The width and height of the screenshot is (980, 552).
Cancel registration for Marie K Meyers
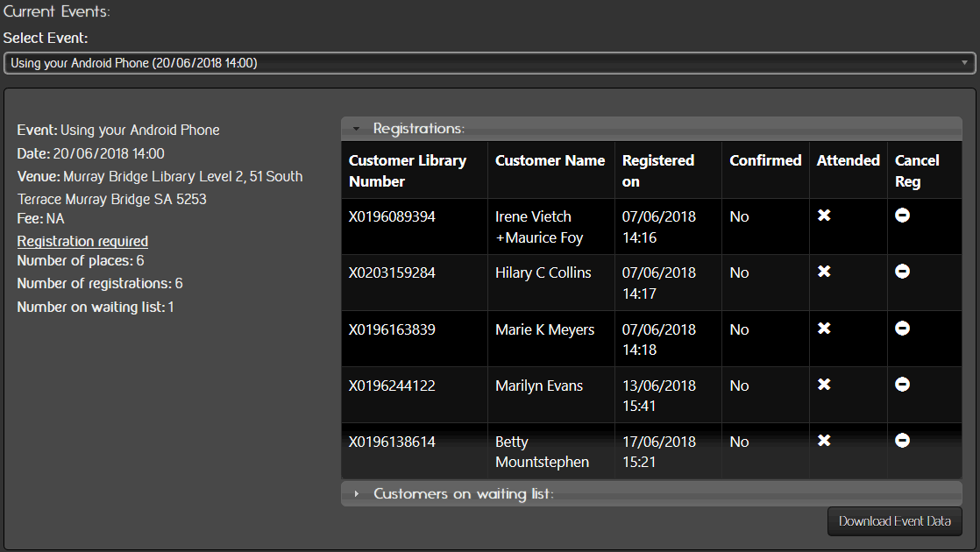coord(902,329)
